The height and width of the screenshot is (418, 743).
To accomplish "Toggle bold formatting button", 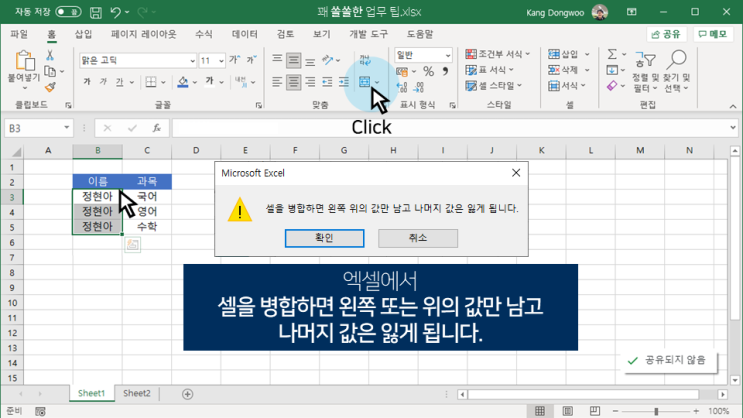I will pyautogui.click(x=87, y=82).
